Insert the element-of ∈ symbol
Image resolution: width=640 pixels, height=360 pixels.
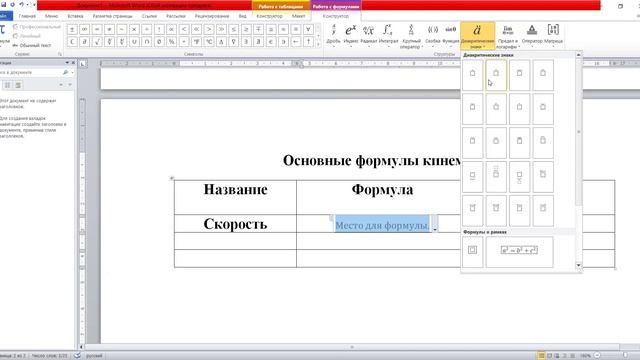271,42
